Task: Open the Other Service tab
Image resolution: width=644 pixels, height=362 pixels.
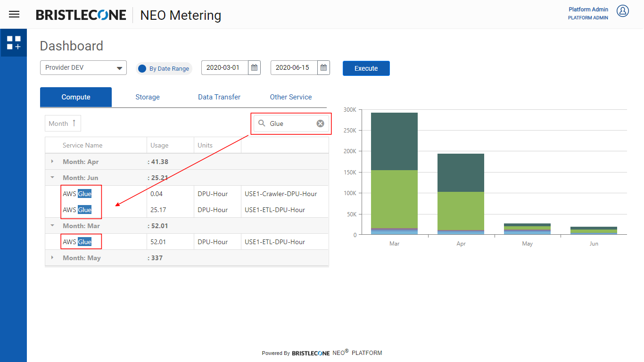Action: [x=291, y=97]
